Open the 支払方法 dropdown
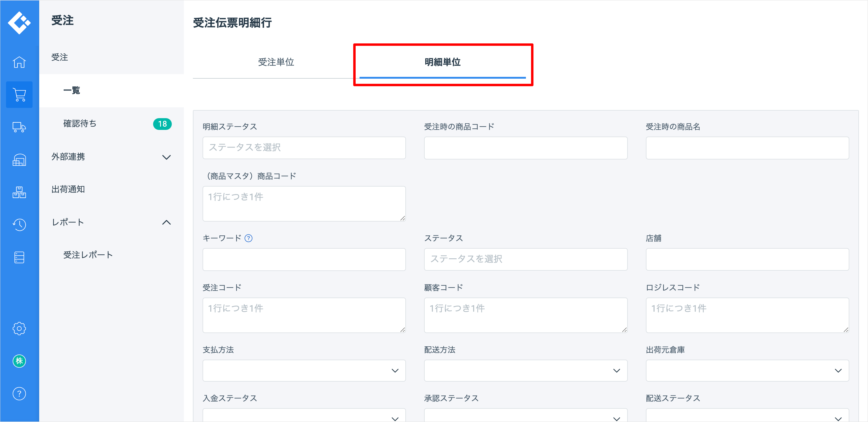 (304, 370)
